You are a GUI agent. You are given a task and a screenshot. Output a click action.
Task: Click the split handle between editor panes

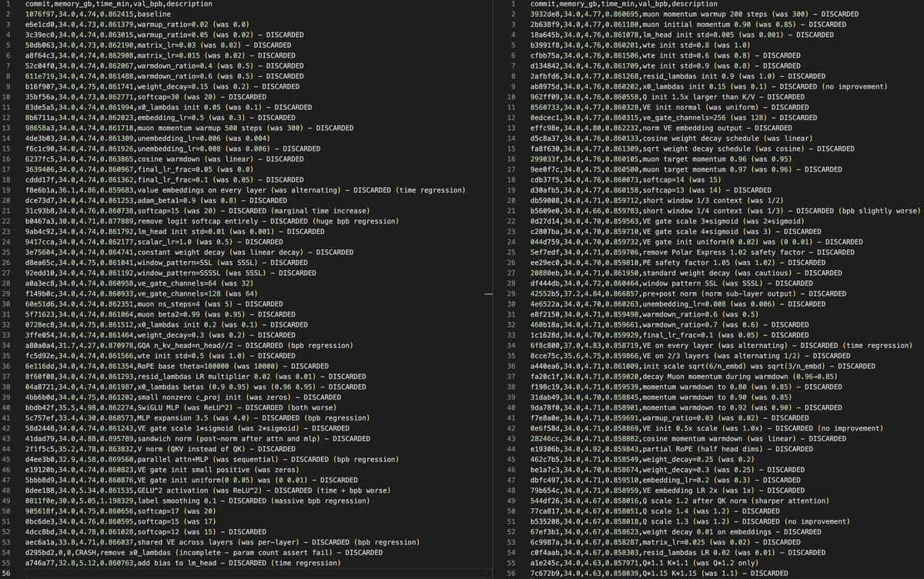(x=485, y=294)
